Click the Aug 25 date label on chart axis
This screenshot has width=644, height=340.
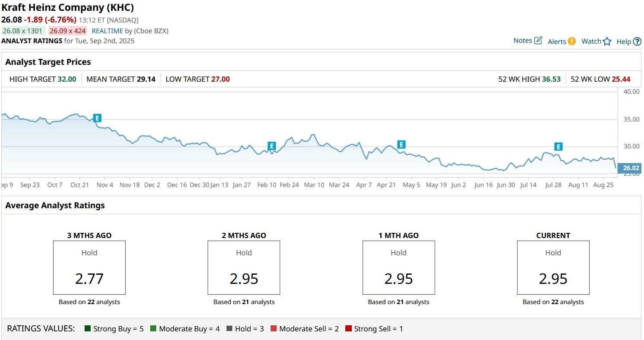pyautogui.click(x=603, y=185)
